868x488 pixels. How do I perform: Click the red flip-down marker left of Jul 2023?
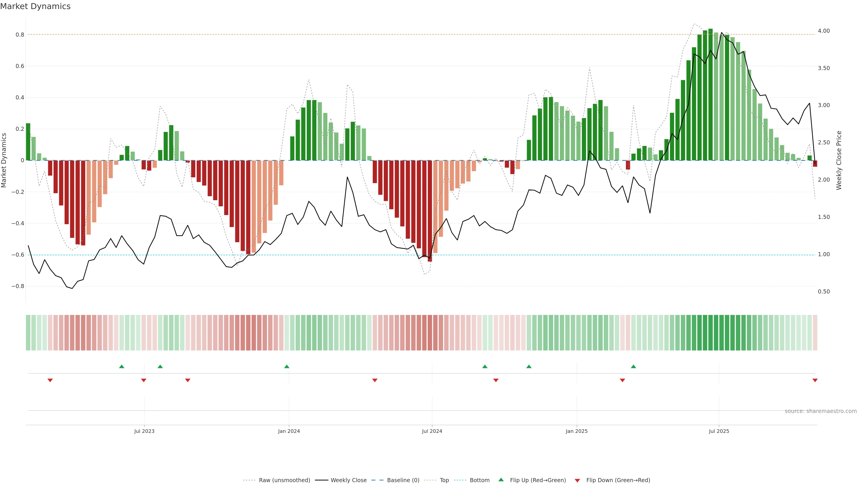point(144,380)
